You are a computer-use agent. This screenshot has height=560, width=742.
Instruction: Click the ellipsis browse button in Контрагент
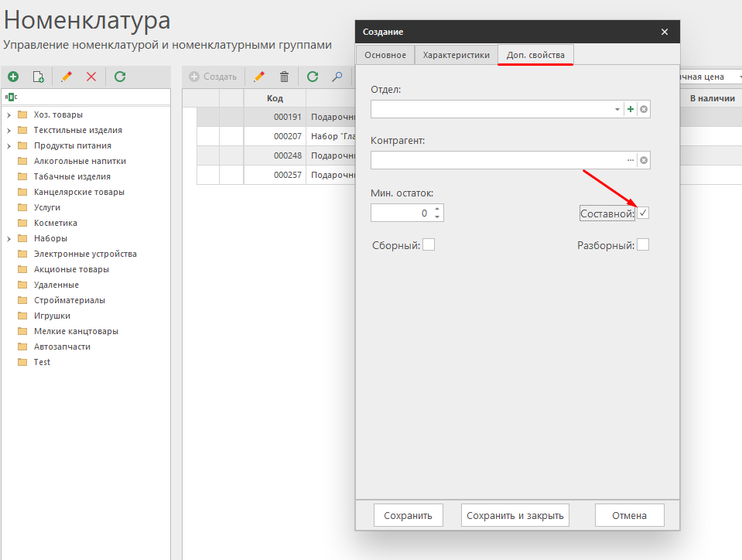pyautogui.click(x=630, y=161)
